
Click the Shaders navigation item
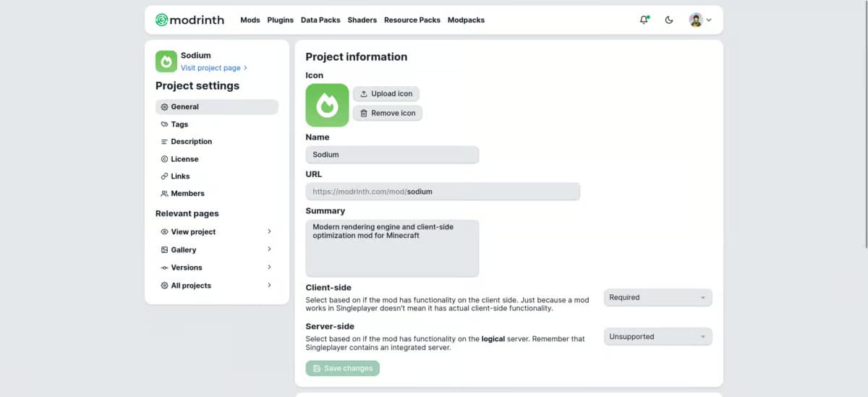click(362, 20)
